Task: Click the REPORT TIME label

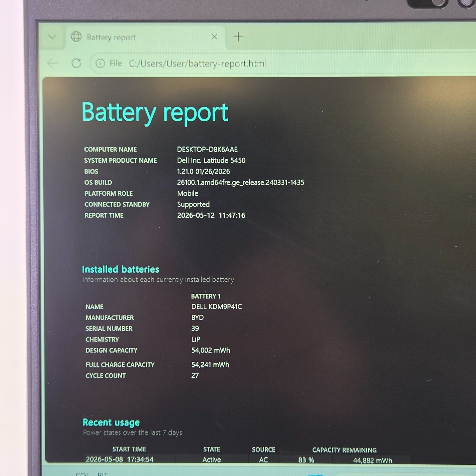Action: (x=104, y=215)
